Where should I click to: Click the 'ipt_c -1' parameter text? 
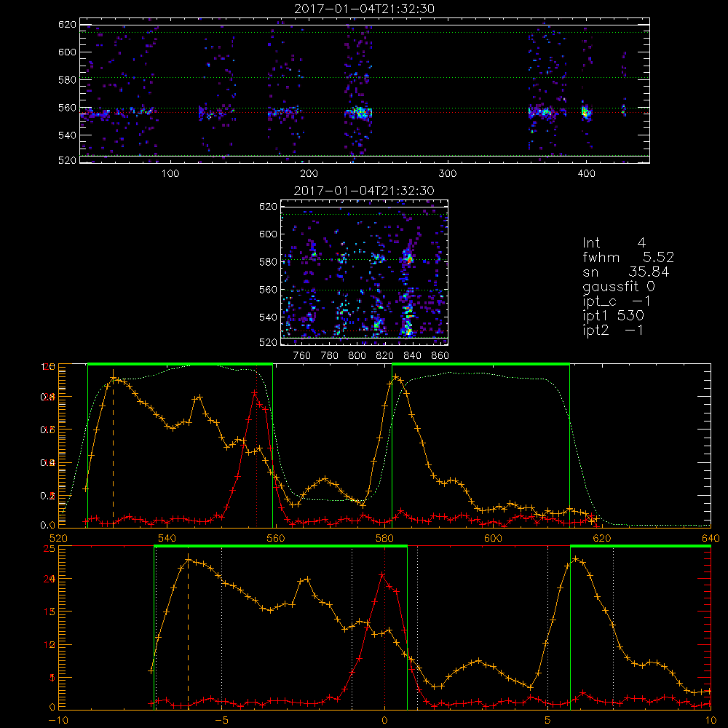(x=617, y=301)
